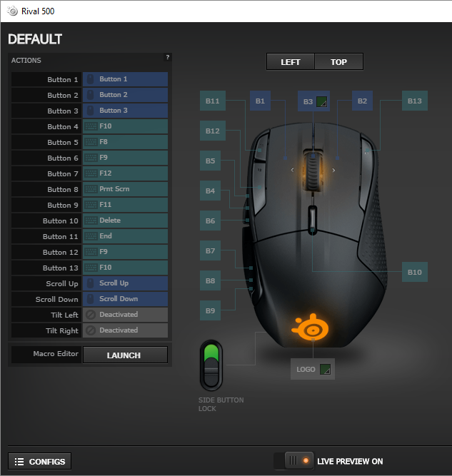Switch to the LEFT view tab
This screenshot has width=452, height=476.
click(291, 62)
